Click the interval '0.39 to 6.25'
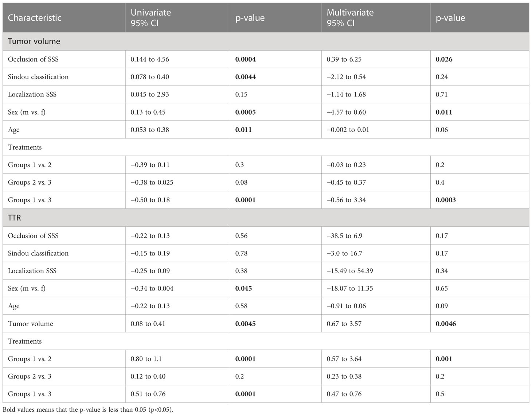The image size is (532, 416). pos(344,59)
